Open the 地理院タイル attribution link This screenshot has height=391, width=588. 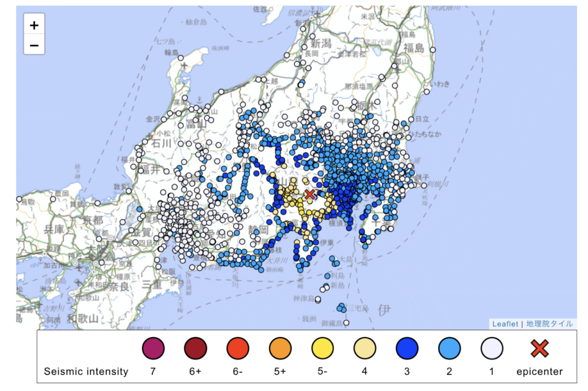[x=549, y=324]
